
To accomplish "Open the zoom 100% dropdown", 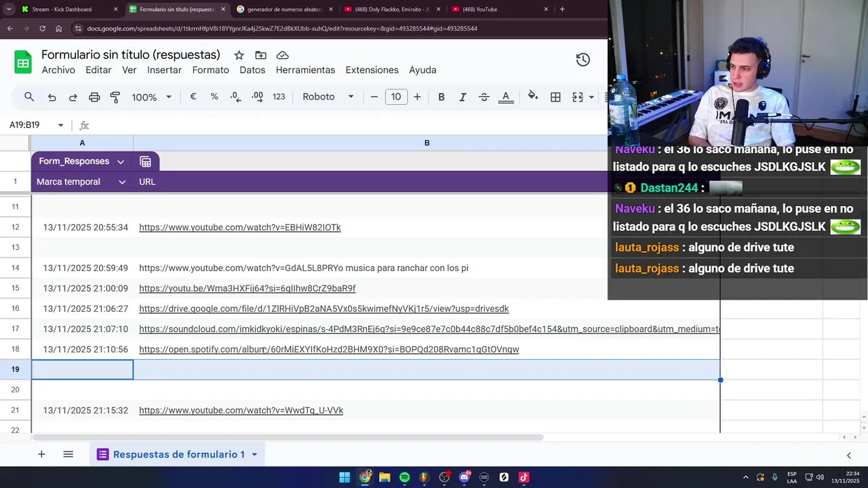I will coord(152,97).
